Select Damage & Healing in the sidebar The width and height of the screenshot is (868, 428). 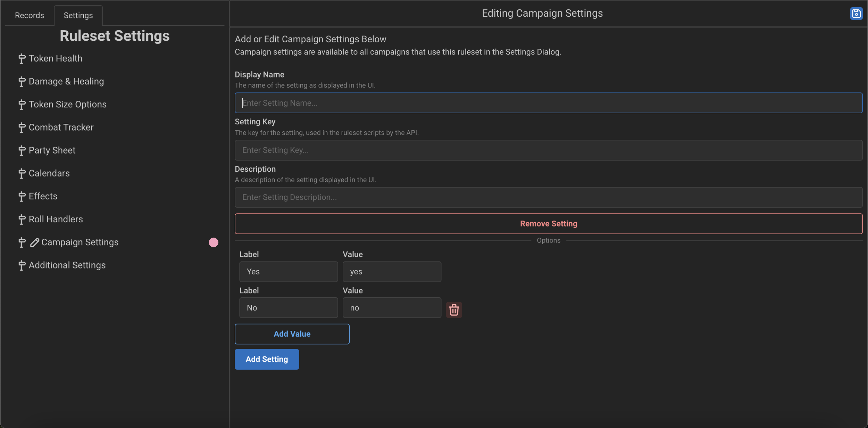(x=66, y=81)
